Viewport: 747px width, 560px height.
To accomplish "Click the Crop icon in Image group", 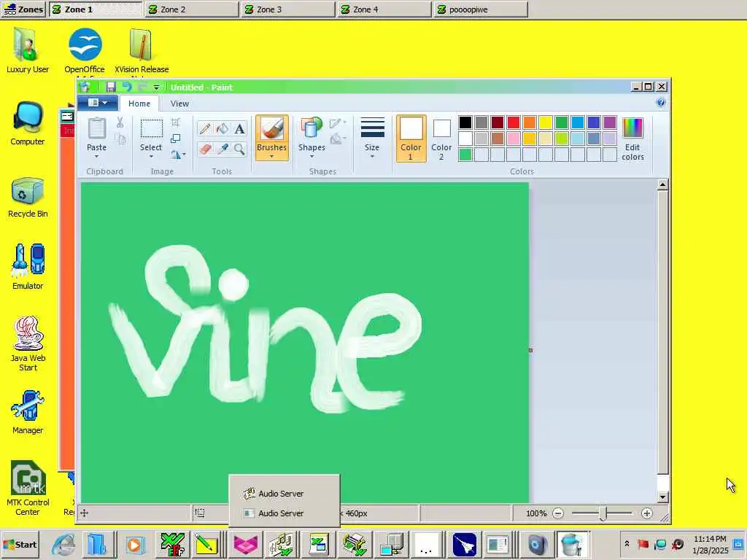I will 175,122.
